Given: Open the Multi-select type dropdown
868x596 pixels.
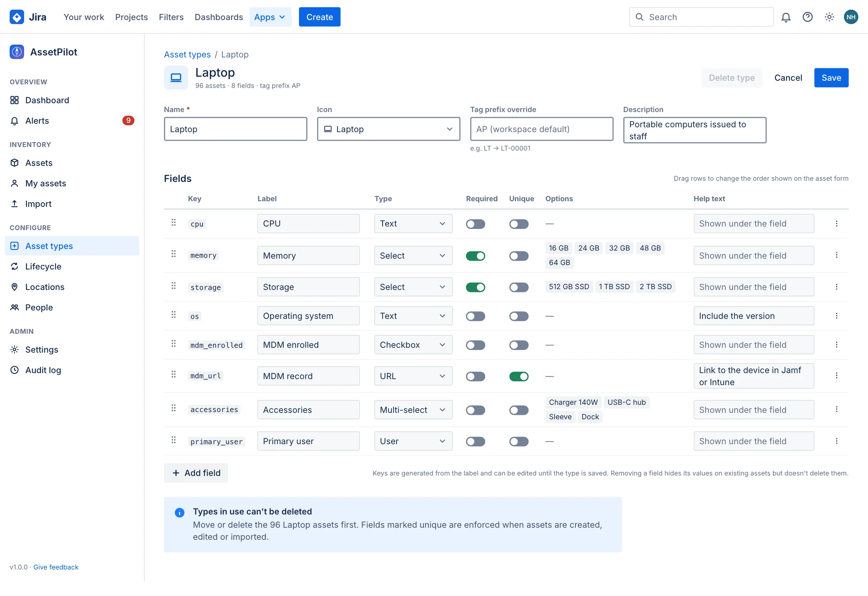Looking at the screenshot, I should (413, 410).
